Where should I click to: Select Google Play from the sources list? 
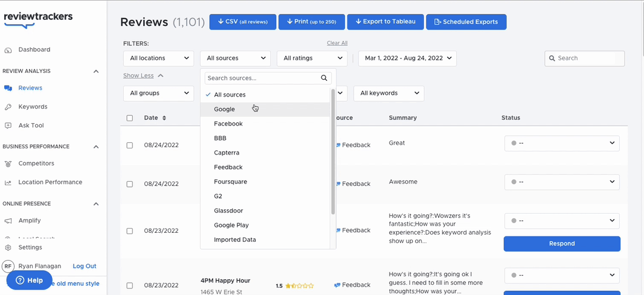[x=265, y=225]
